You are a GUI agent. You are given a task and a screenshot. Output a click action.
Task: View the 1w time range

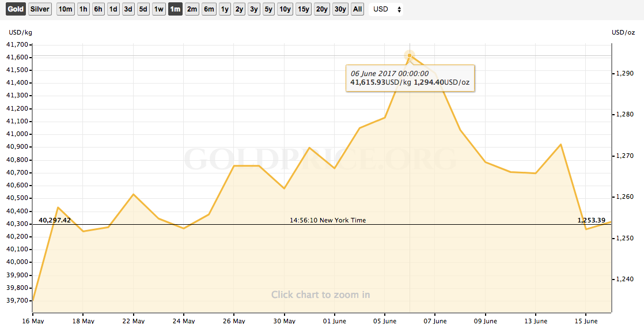pyautogui.click(x=159, y=9)
